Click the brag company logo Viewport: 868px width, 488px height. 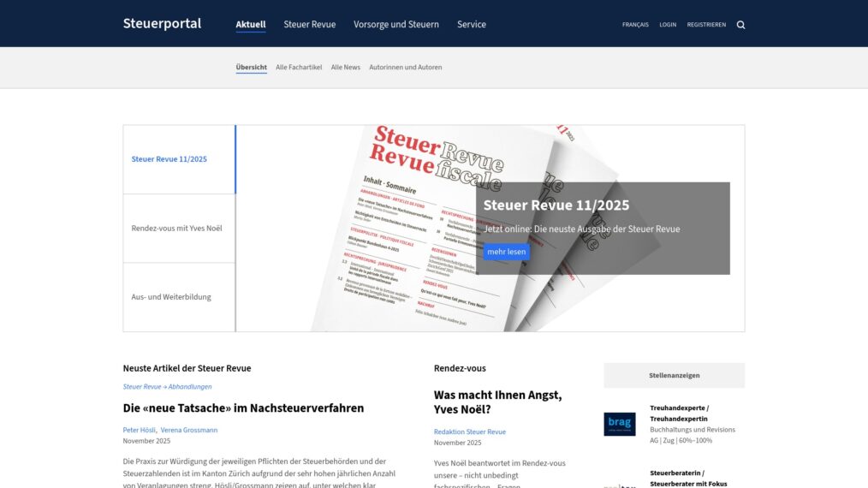[x=619, y=424]
